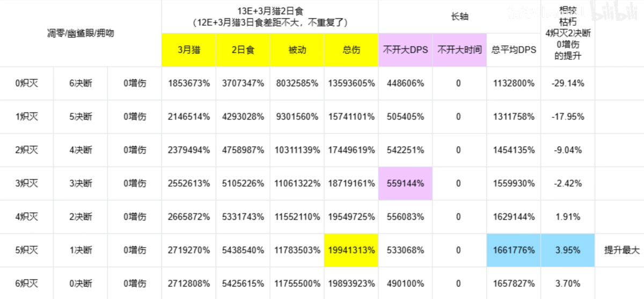Click the value 2712808%
This screenshot has height=299, width=644.
tap(189, 283)
